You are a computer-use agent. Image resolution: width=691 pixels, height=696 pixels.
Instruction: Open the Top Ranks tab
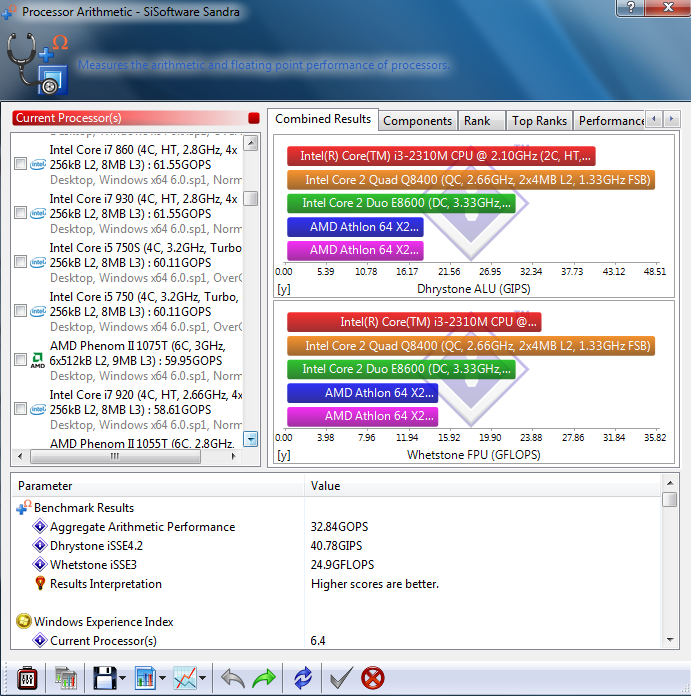tap(539, 121)
